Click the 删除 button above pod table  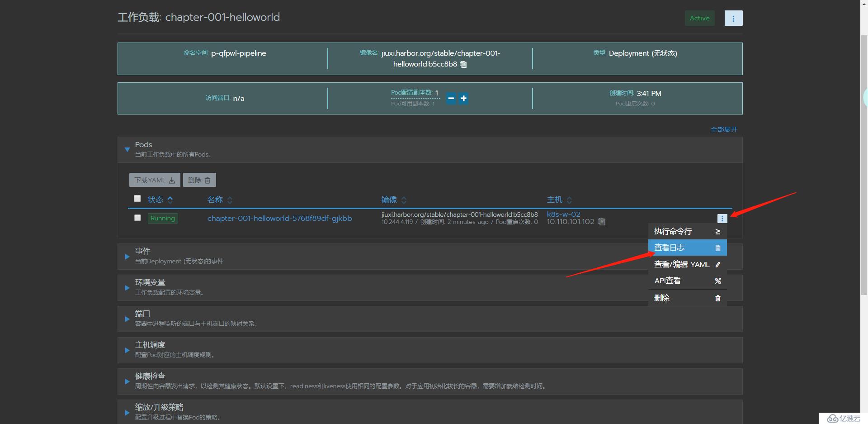coord(199,180)
